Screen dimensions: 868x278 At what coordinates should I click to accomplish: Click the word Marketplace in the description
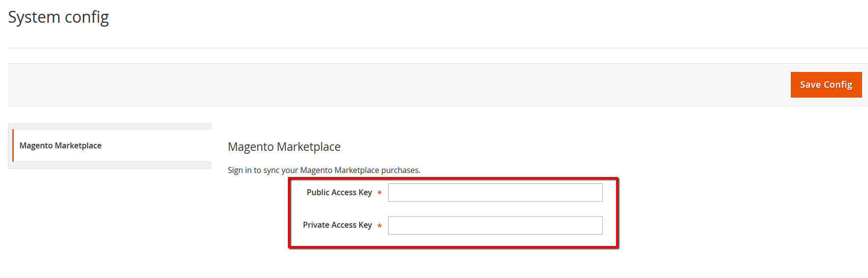pos(357,170)
